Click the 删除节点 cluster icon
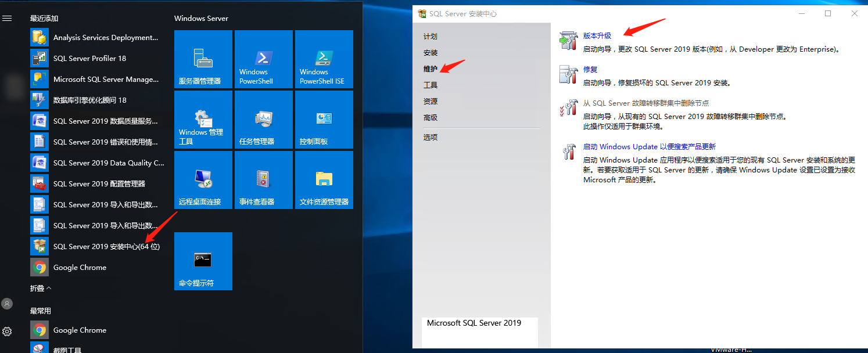 click(x=568, y=108)
